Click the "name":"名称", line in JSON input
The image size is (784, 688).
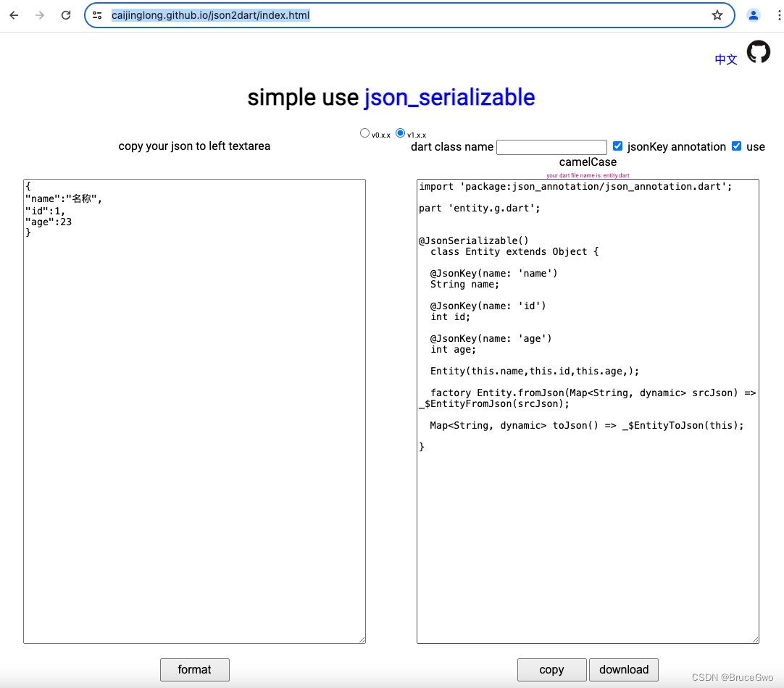(x=64, y=199)
